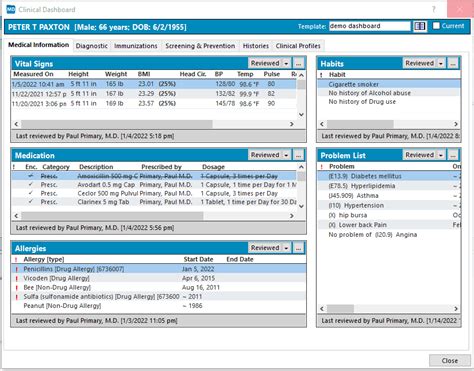The height and width of the screenshot is (371, 474).
Task: Open the Habits panel ellipsis button
Action: 453,63
